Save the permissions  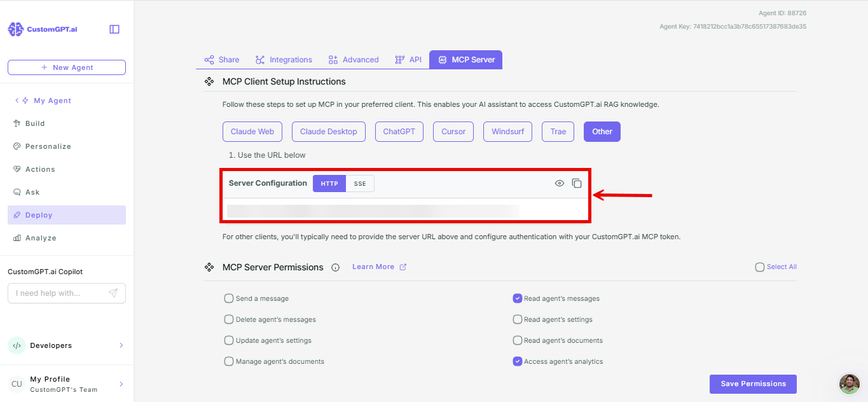(x=753, y=384)
